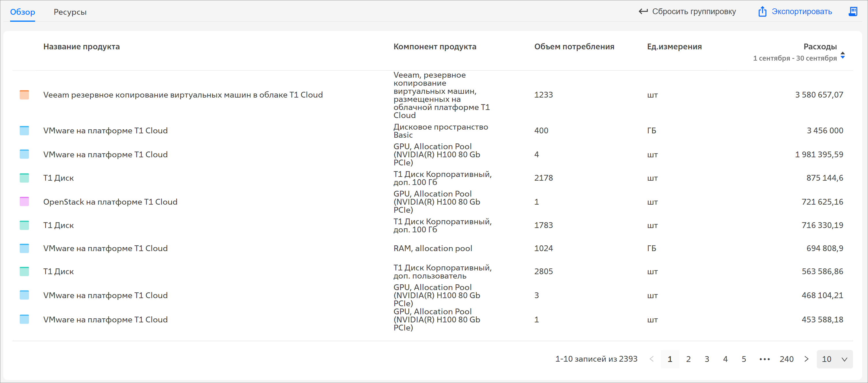Click consumption value 1233
This screenshot has height=383, width=868.
tap(544, 95)
